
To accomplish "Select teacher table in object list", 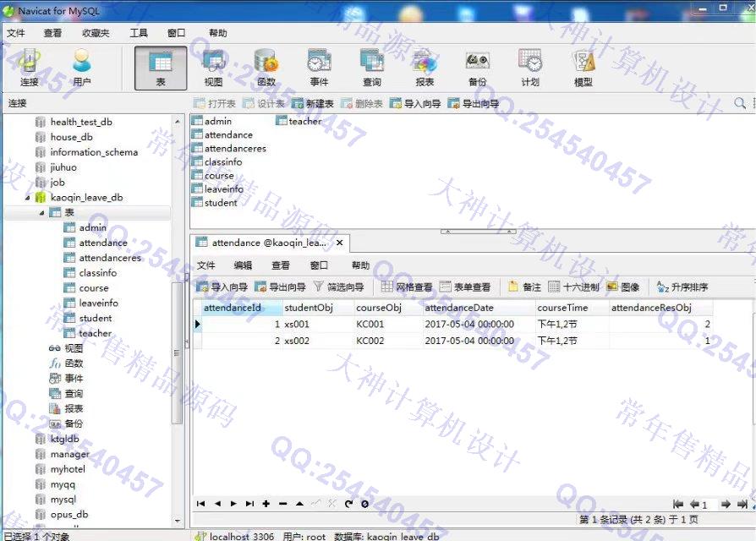I will point(299,121).
